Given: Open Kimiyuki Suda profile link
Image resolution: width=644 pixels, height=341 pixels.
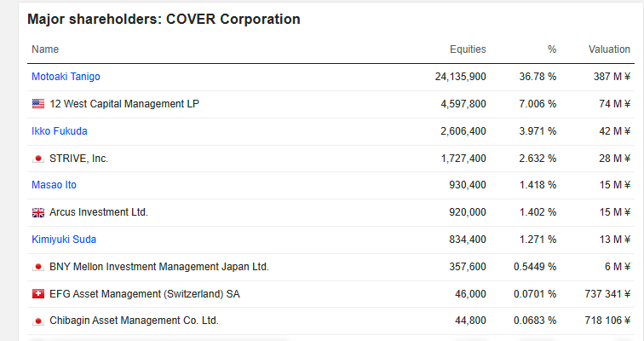Looking at the screenshot, I should point(64,240).
